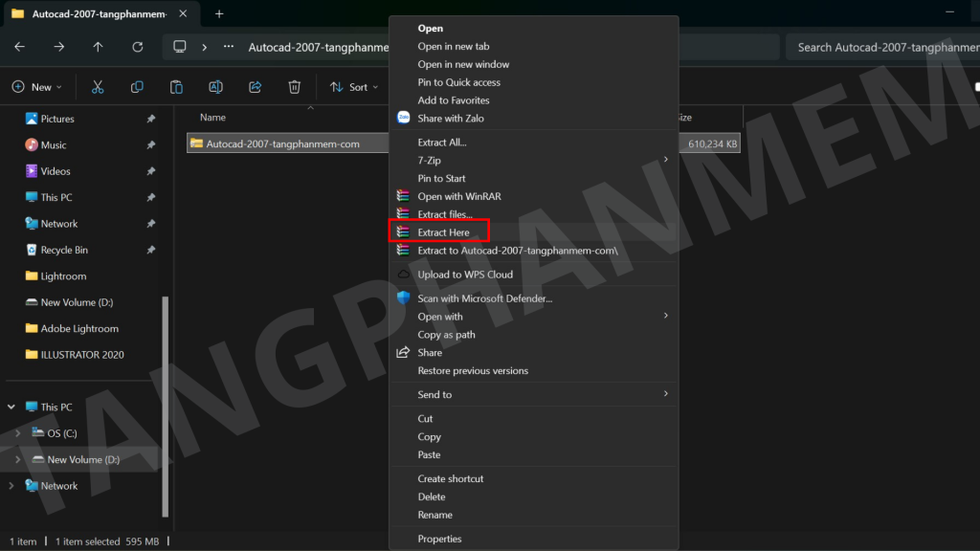Click the Cut scissors icon in toolbar
The image size is (980, 551).
click(x=98, y=87)
